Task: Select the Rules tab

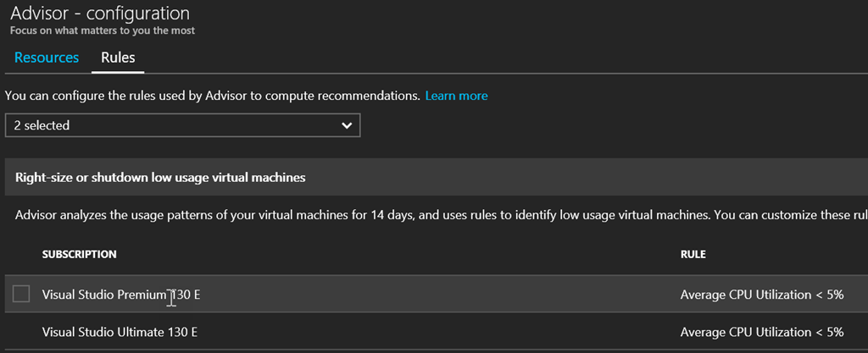Action: (x=118, y=58)
